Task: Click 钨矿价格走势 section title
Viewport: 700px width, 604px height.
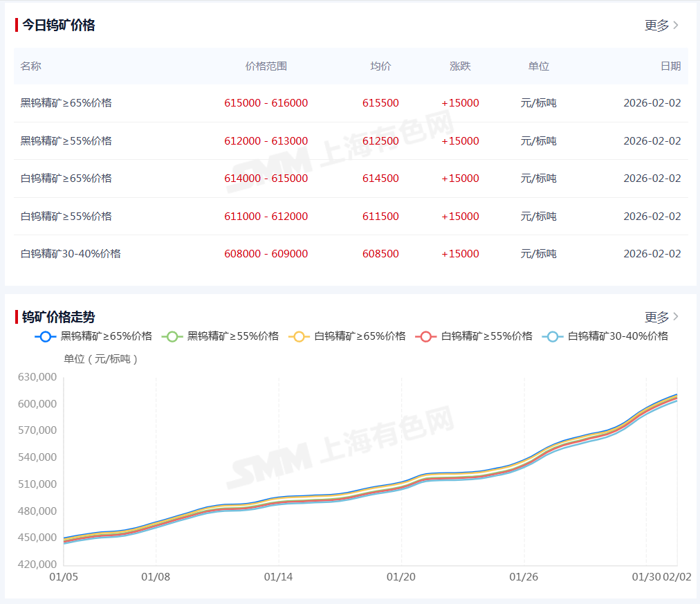Action: [59, 318]
